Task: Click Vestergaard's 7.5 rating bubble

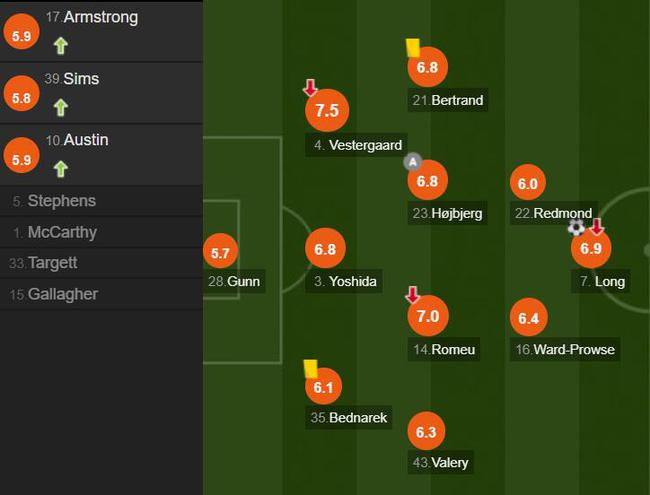Action: coord(327,111)
